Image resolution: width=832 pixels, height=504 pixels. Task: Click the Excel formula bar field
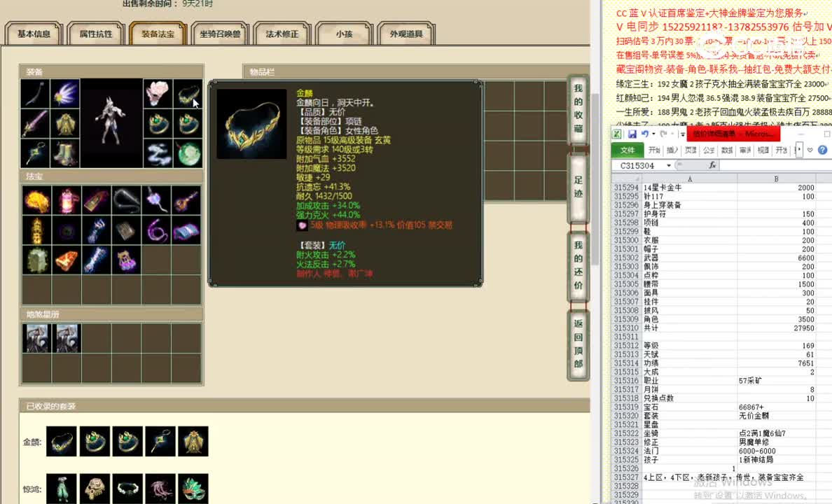click(776, 165)
